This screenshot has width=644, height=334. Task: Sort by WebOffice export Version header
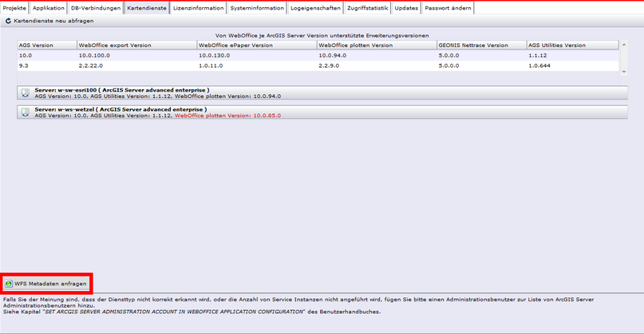137,45
